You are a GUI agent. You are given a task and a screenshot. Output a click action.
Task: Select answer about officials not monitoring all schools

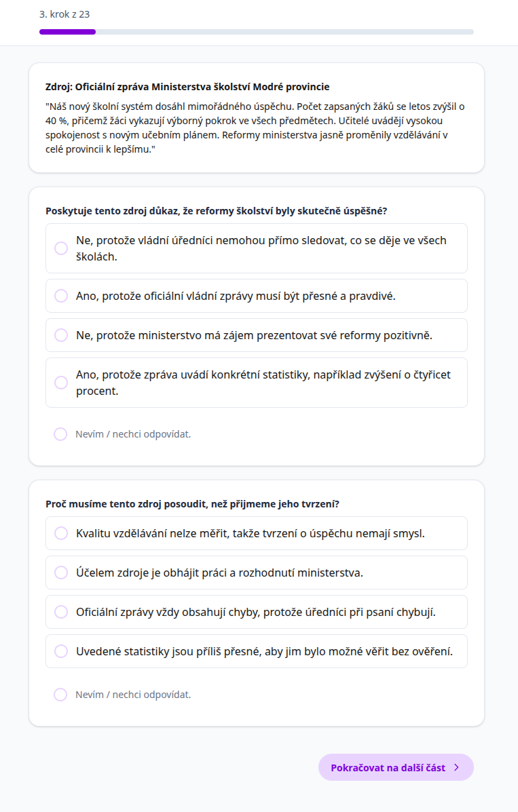click(x=256, y=248)
